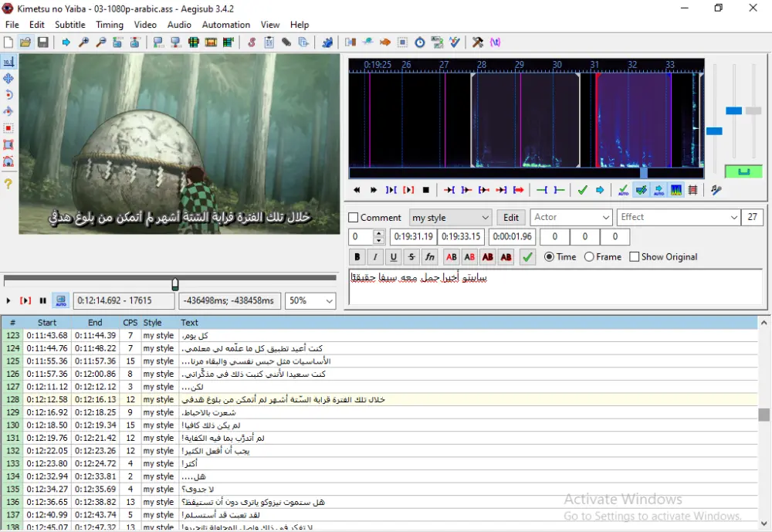Open Aegisub options with the tools icon
Viewport: 772px width, 532px height.
(478, 42)
